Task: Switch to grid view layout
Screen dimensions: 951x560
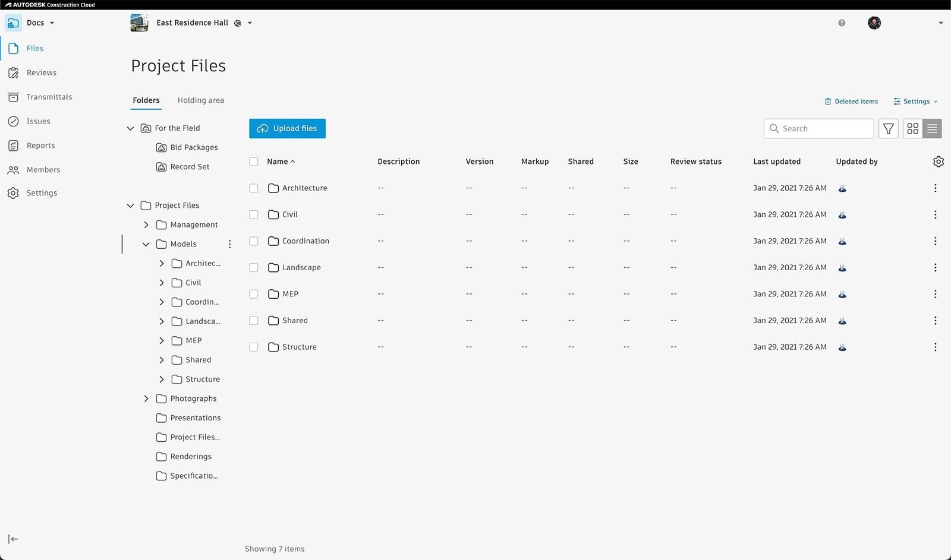Action: point(912,128)
